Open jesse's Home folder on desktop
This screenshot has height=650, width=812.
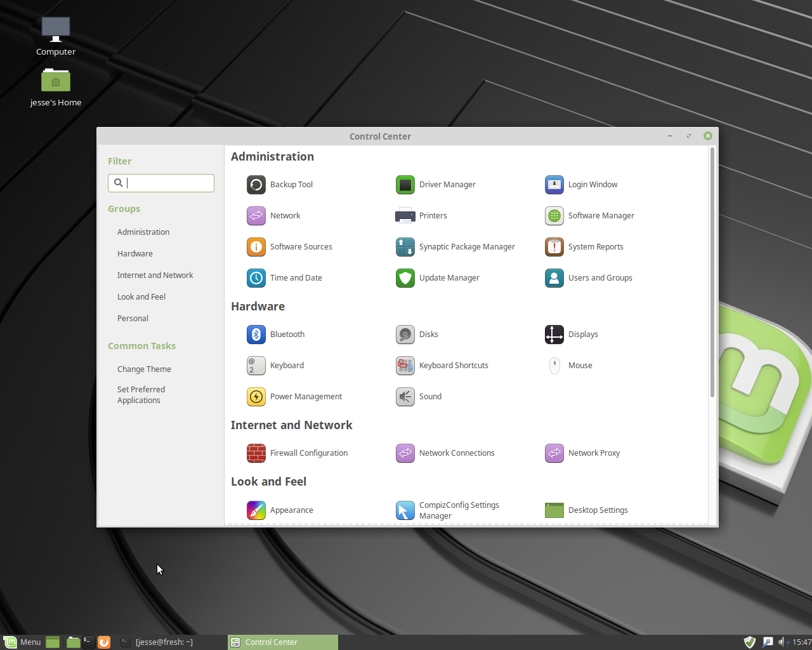(56, 87)
